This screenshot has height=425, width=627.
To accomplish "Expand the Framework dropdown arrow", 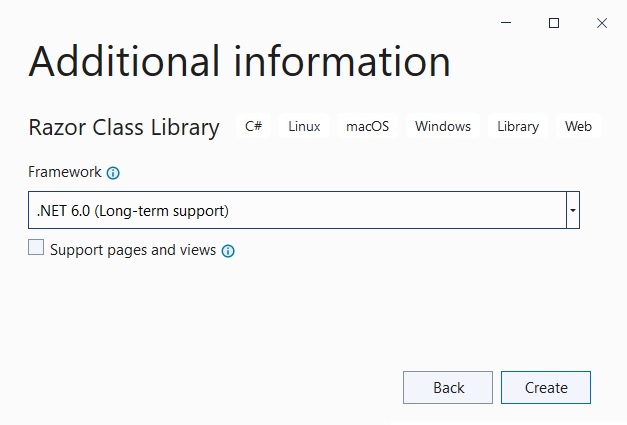I will pyautogui.click(x=573, y=210).
